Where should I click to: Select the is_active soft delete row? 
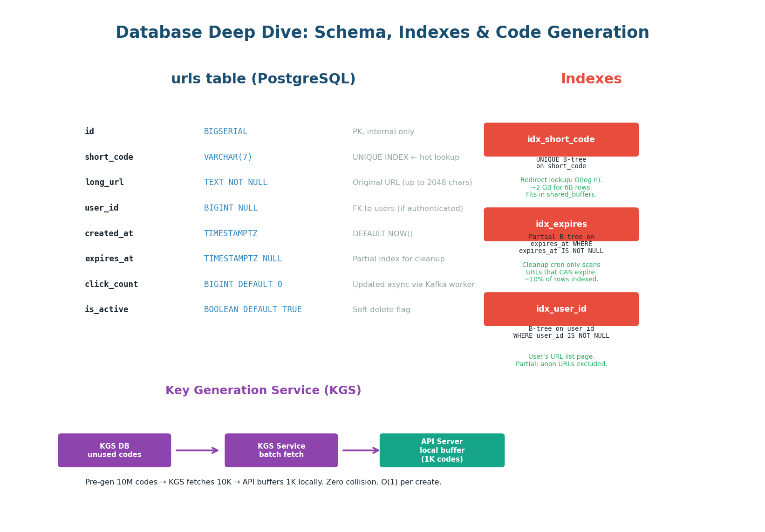(106, 309)
